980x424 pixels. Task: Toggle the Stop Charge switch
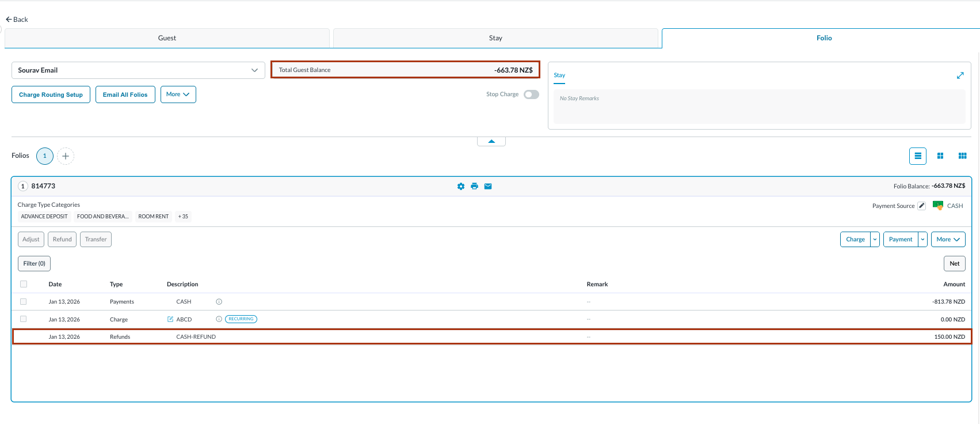(531, 94)
